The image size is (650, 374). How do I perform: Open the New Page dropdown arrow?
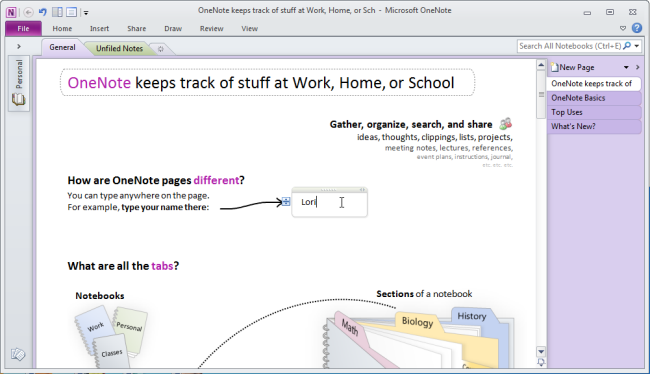click(x=626, y=67)
